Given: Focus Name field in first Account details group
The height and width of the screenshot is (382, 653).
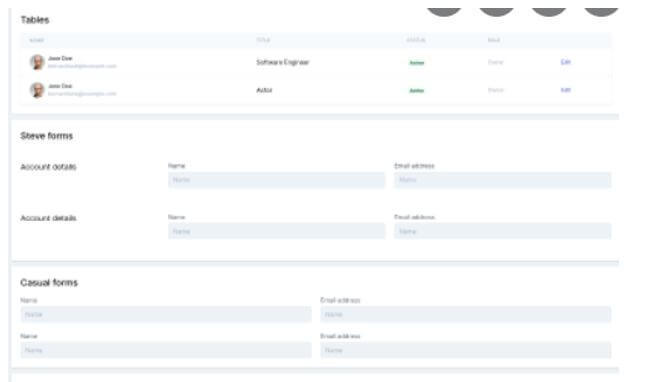Looking at the screenshot, I should pos(277,180).
